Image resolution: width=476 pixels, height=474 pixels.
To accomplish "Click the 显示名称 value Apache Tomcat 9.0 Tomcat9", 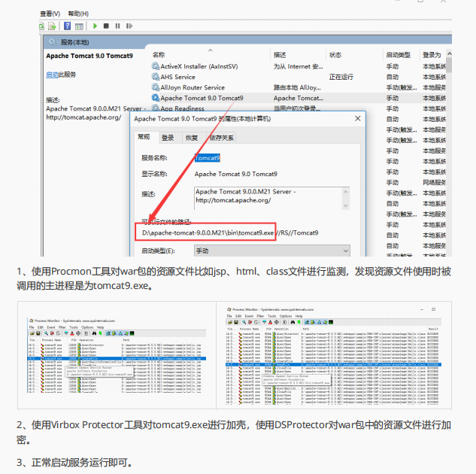I will [x=236, y=174].
